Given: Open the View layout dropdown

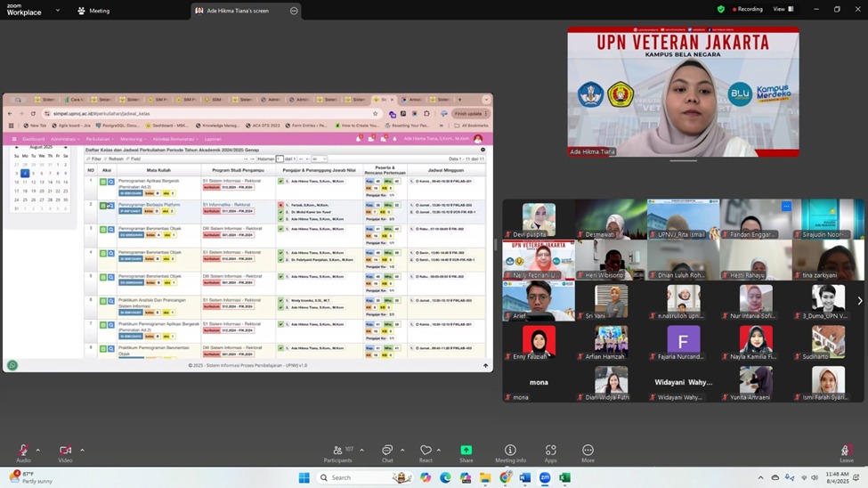Looking at the screenshot, I should tap(783, 9).
